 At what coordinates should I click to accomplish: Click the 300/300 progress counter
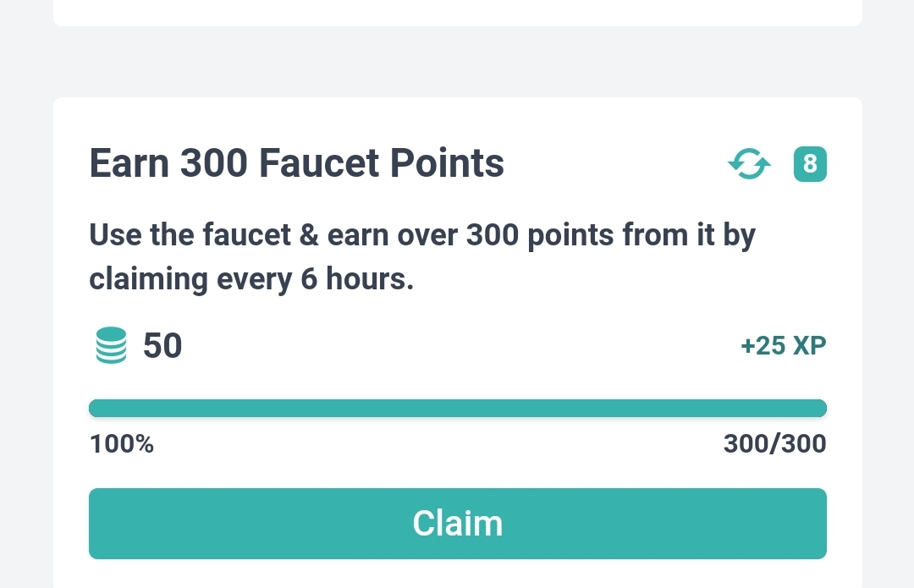point(774,444)
